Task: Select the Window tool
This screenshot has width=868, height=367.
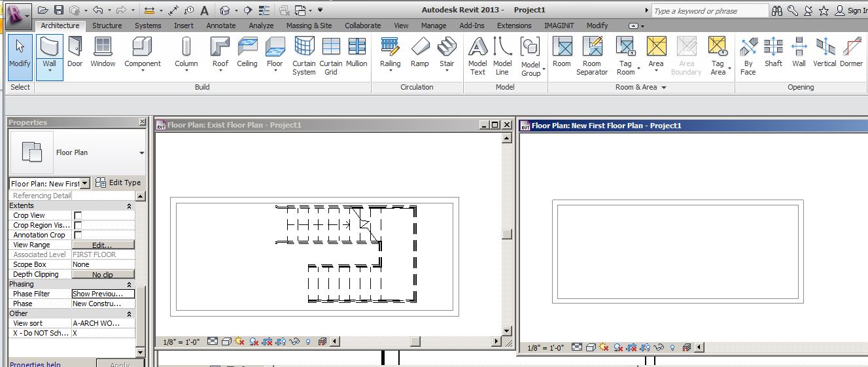Action: click(103, 52)
